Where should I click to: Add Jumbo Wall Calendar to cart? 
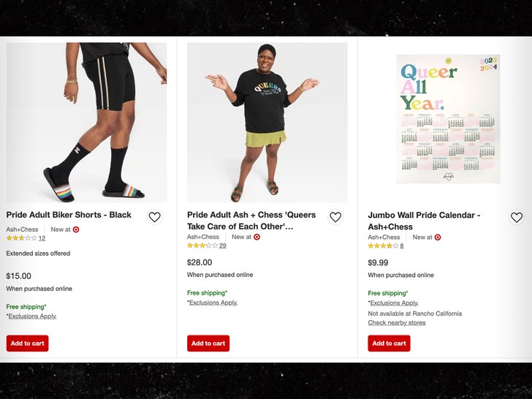[389, 343]
